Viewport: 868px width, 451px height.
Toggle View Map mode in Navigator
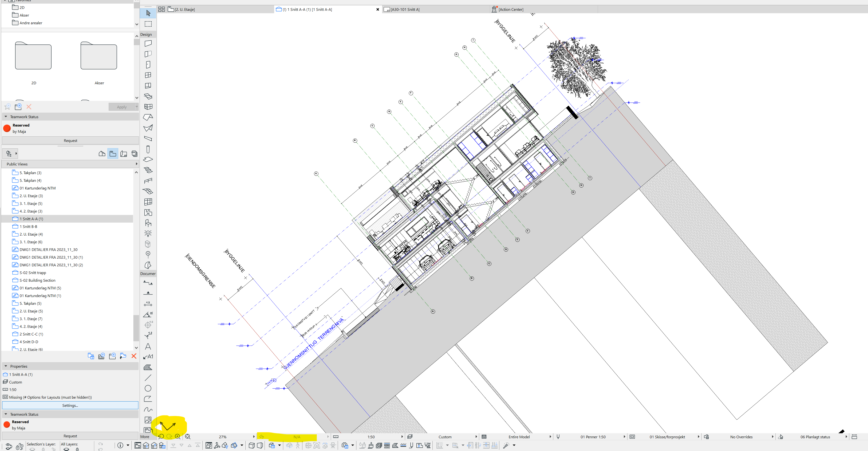coord(113,154)
